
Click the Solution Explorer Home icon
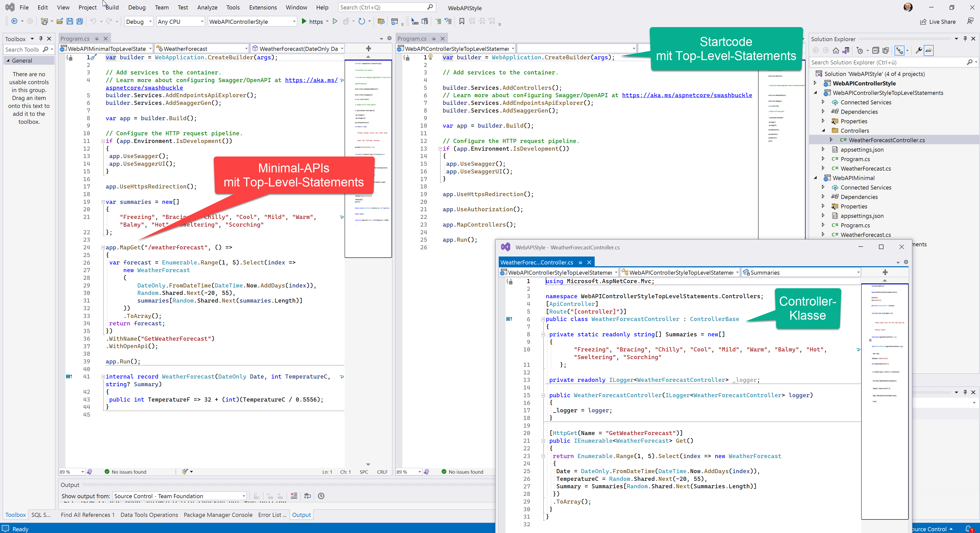point(836,51)
